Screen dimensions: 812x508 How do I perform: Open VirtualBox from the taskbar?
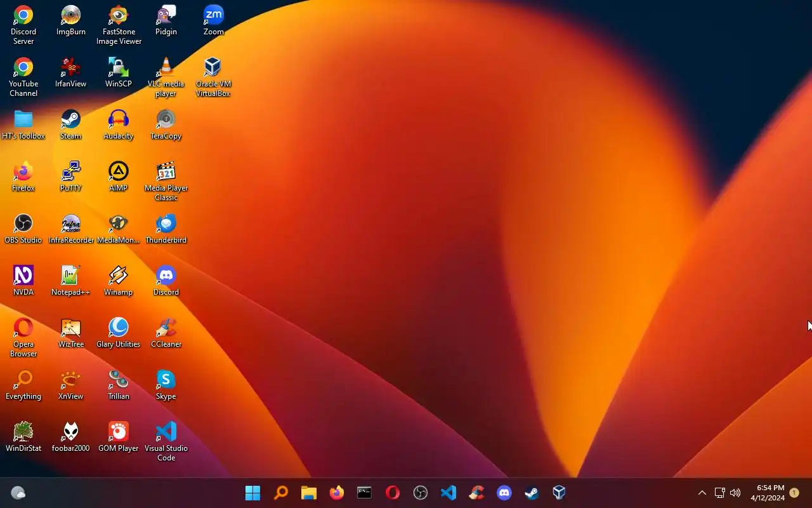click(559, 493)
